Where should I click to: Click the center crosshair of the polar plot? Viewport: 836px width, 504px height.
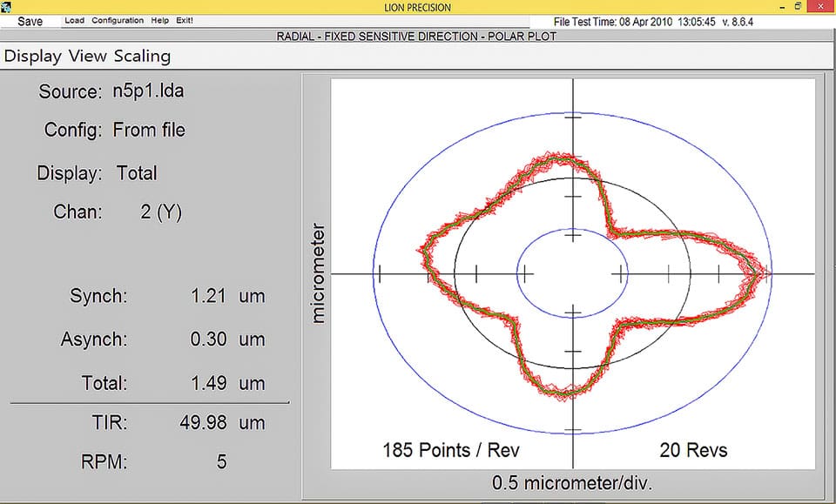point(573,274)
